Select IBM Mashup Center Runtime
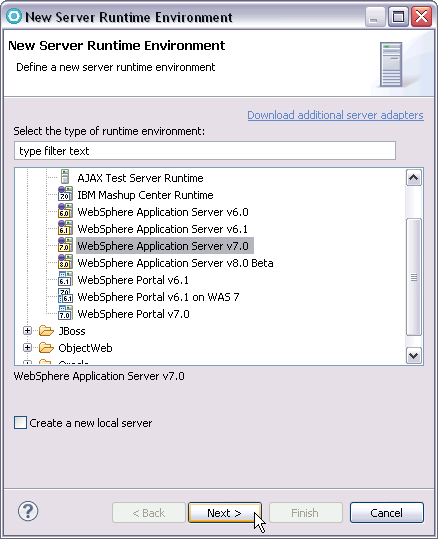 click(x=145, y=195)
